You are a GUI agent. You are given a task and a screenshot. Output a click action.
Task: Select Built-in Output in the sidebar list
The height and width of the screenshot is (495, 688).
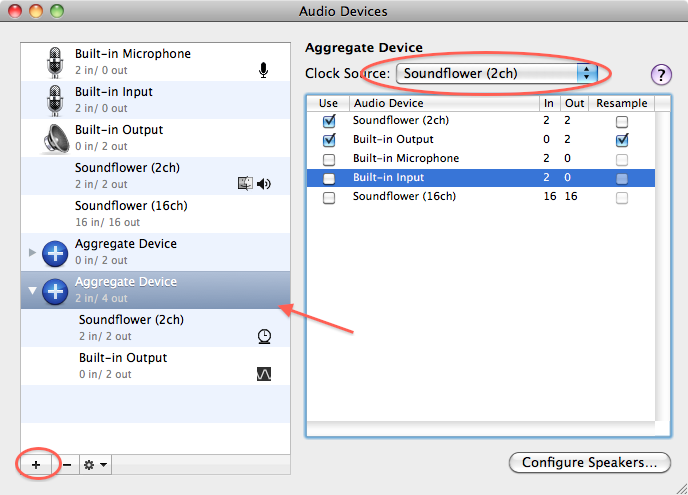tap(155, 138)
